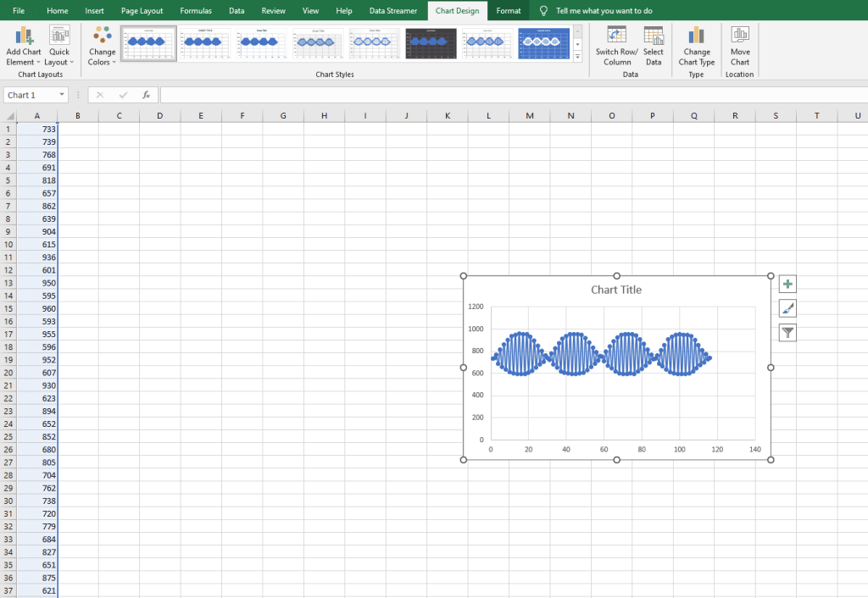Click the Tell me lightbulb icon
The width and height of the screenshot is (868, 598).
tap(543, 10)
